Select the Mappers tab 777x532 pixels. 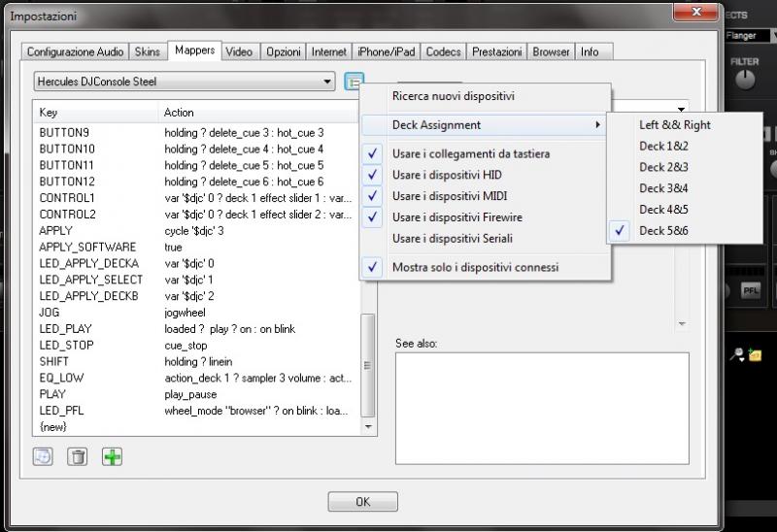pos(195,50)
